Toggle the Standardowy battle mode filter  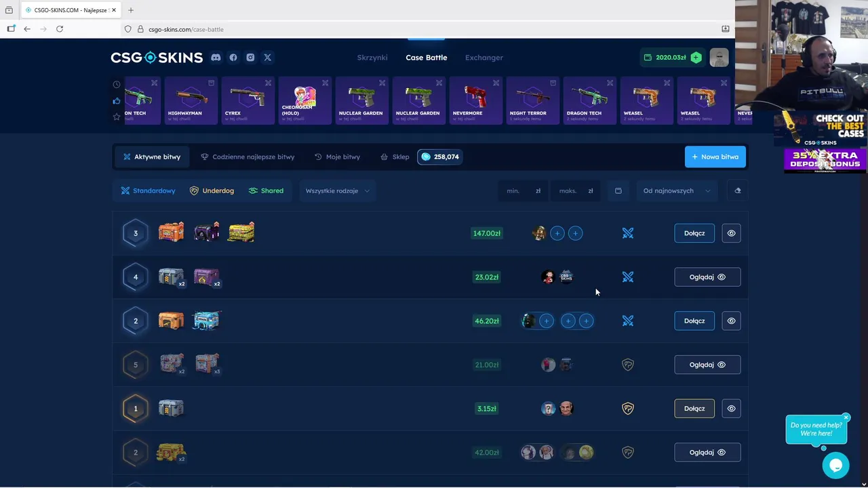tap(149, 190)
